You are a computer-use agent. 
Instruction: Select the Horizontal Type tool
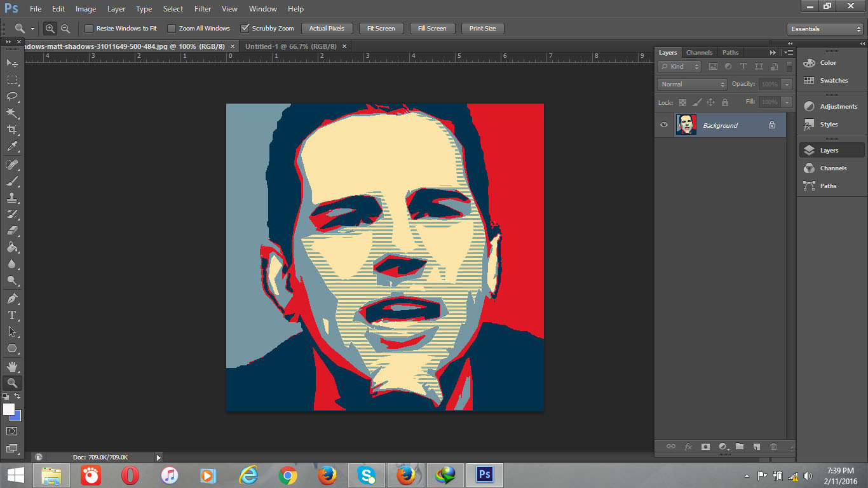coord(12,315)
